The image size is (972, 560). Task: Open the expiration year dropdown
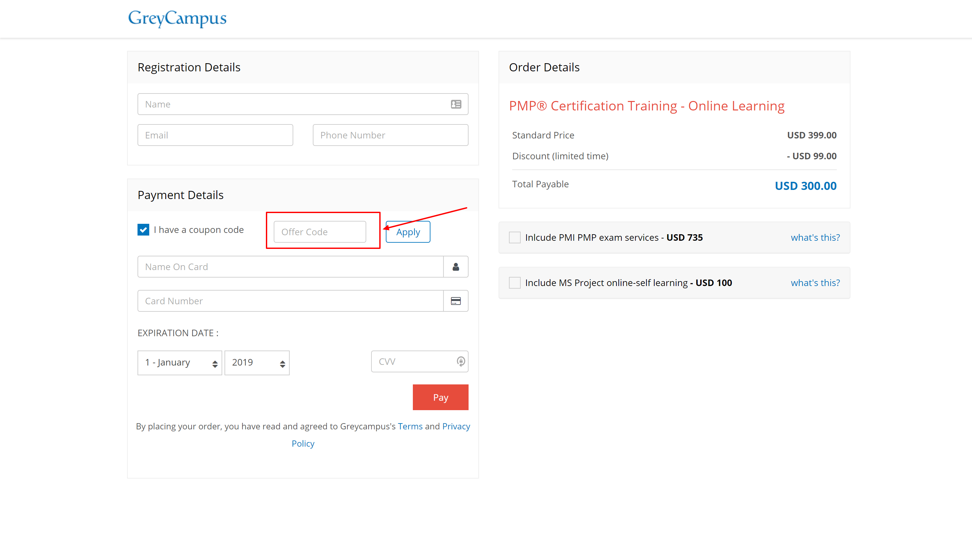pos(257,363)
